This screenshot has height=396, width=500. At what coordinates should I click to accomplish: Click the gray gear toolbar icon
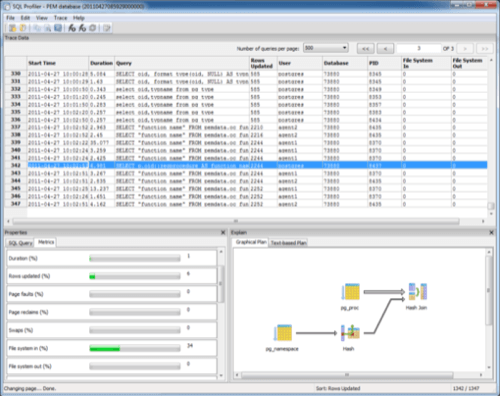pos(93,28)
